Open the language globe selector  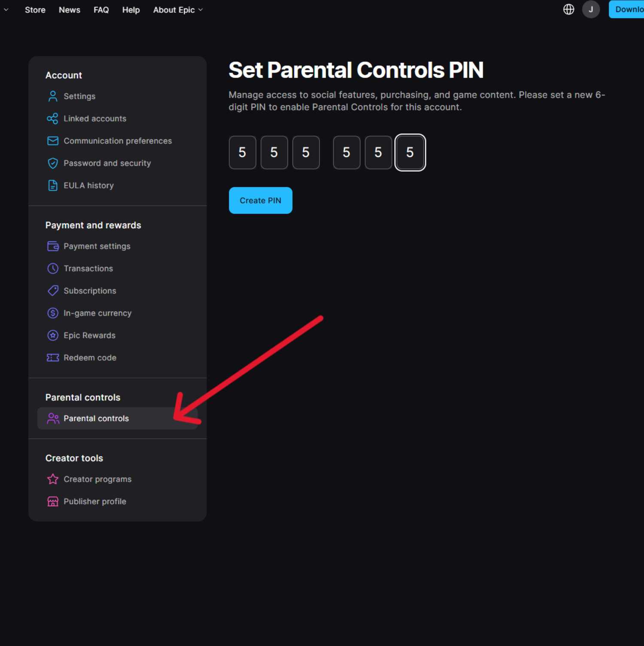pos(568,9)
